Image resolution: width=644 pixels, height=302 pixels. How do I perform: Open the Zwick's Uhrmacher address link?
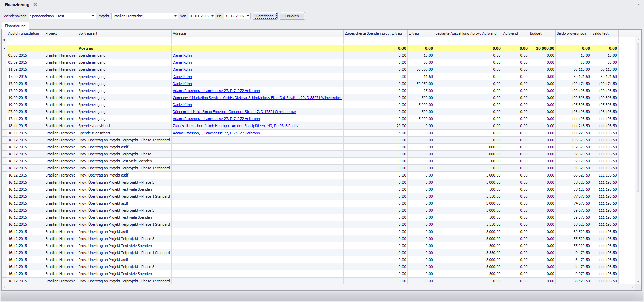pyautogui.click(x=235, y=126)
